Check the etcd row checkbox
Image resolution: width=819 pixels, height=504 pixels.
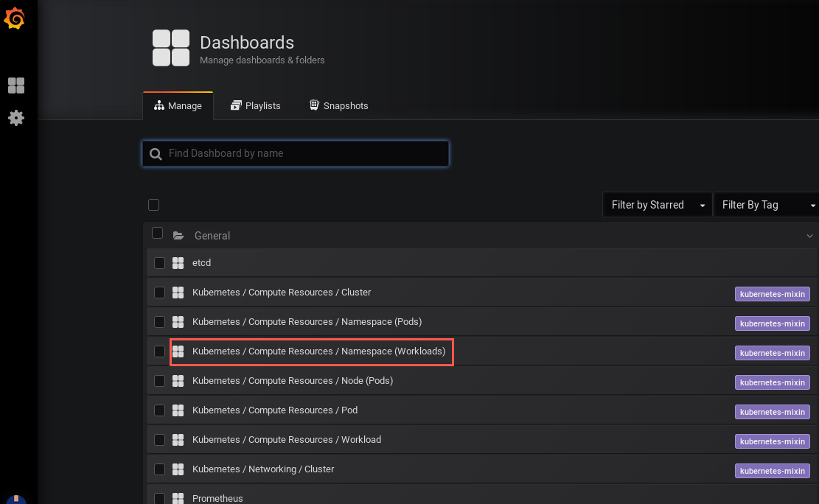[160, 263]
